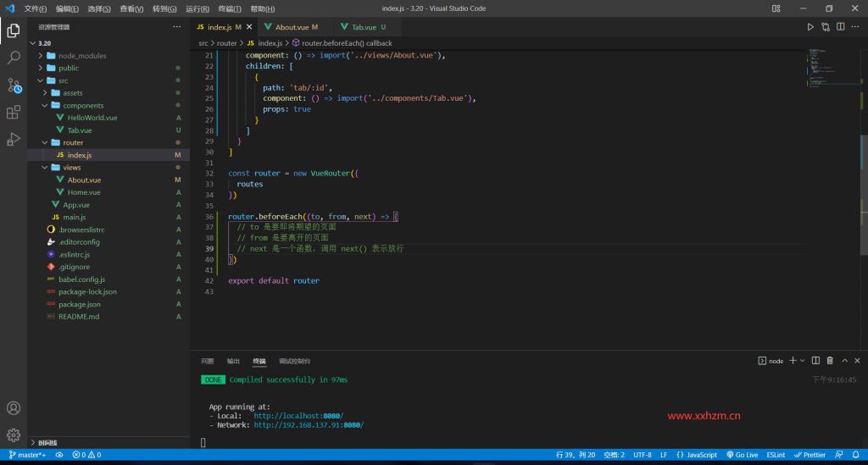This screenshot has width=868, height=465.
Task: Kill the terminal with trash icon
Action: coord(830,361)
